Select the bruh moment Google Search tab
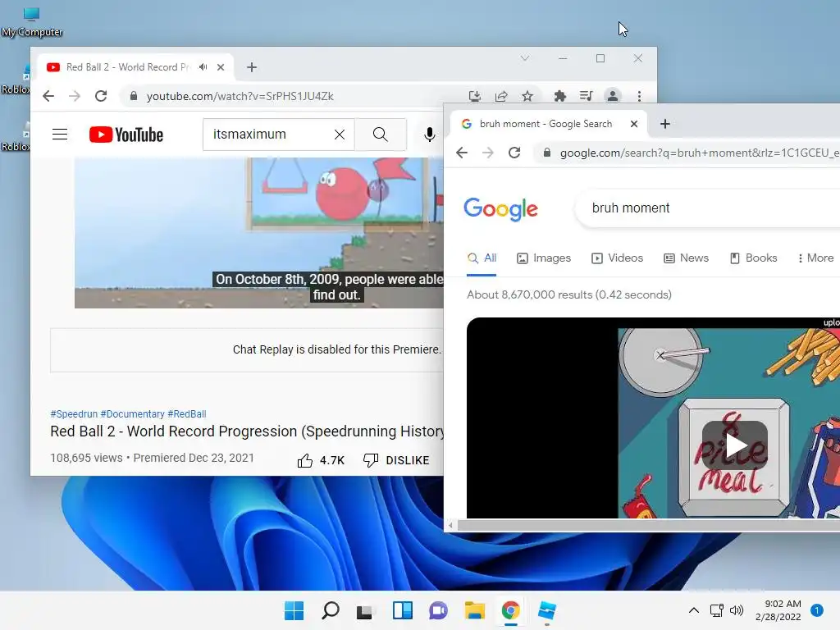Image resolution: width=840 pixels, height=630 pixels. pos(546,124)
